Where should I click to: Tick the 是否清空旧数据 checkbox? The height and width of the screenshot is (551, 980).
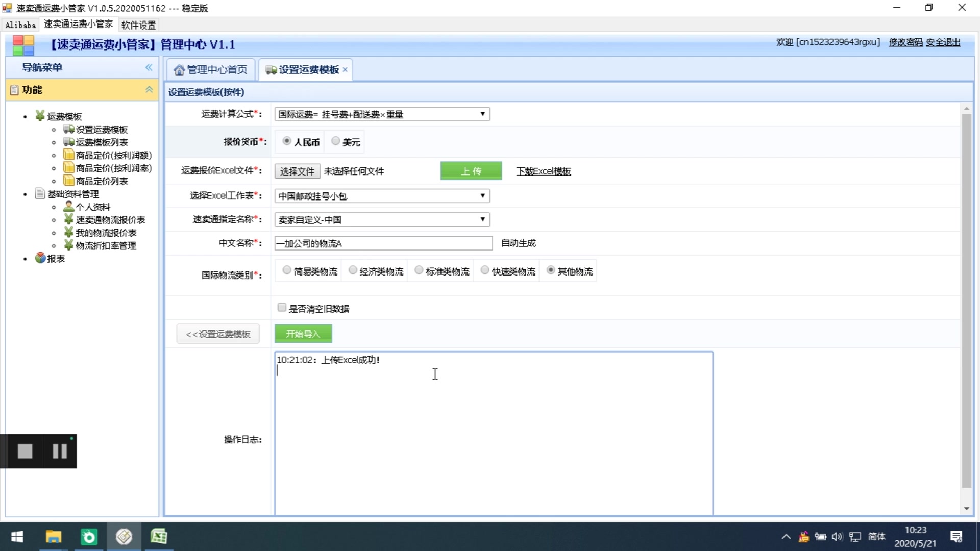(282, 307)
